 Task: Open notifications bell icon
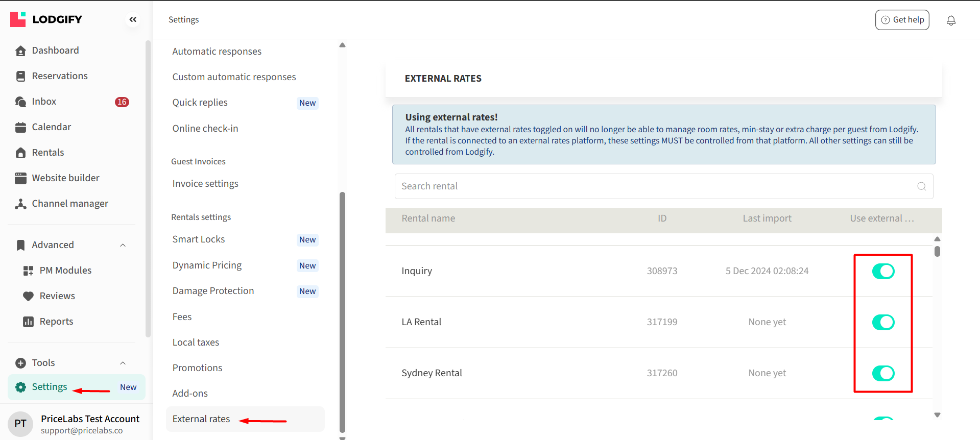(x=951, y=20)
